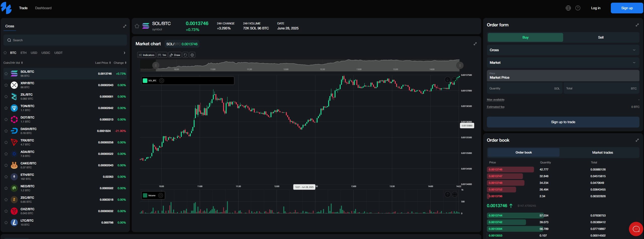This screenshot has width=644, height=239.
Task: Open SOL_BTC series settings gear
Action: click(x=162, y=81)
